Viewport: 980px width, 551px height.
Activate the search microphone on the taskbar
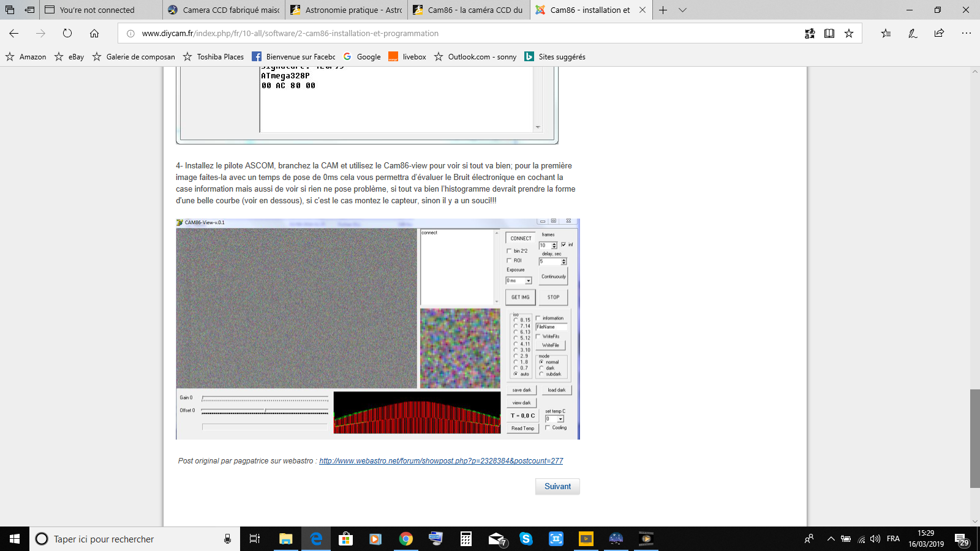[227, 539]
